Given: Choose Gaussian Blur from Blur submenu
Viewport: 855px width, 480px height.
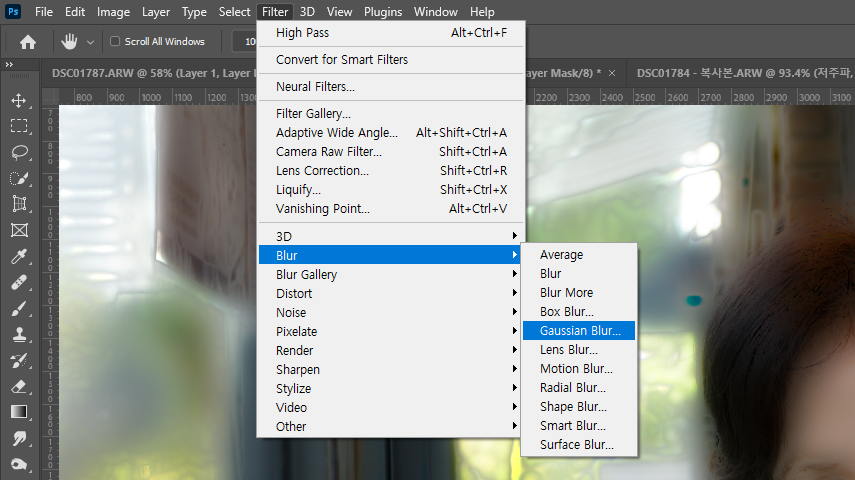Looking at the screenshot, I should coord(579,331).
